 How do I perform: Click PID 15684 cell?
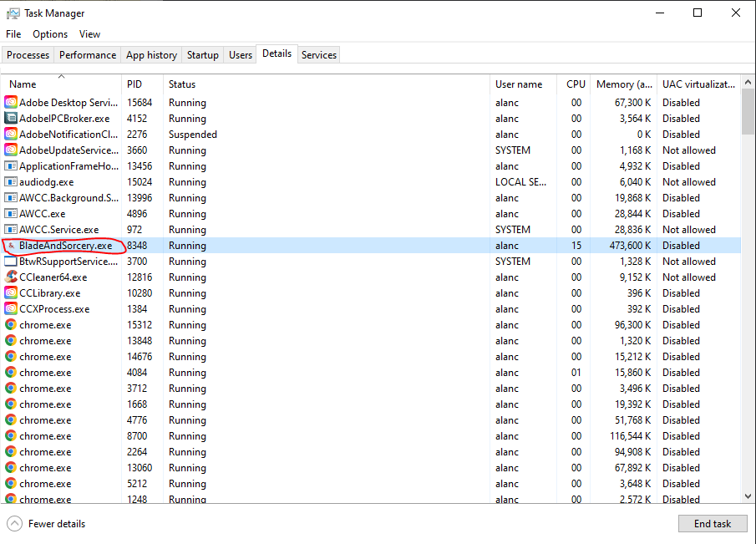(140, 102)
